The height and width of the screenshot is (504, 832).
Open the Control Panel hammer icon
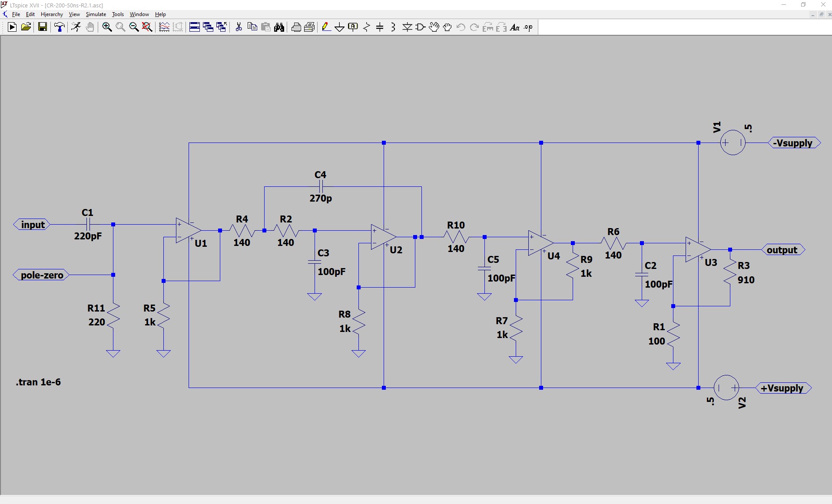pyautogui.click(x=59, y=27)
